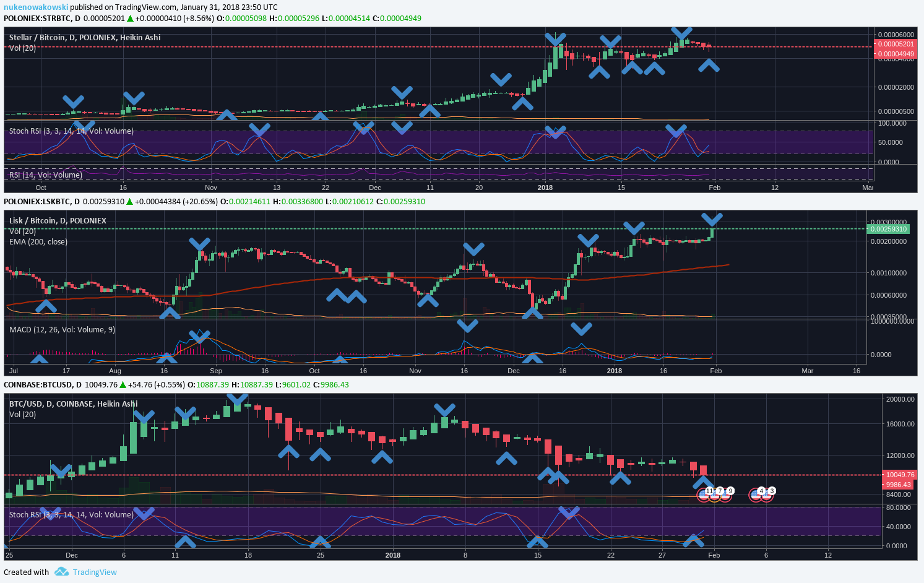Select the BTC/USD COINBASE Heikin Ashi legend
Viewport: 924px width, 583px height.
pyautogui.click(x=73, y=404)
